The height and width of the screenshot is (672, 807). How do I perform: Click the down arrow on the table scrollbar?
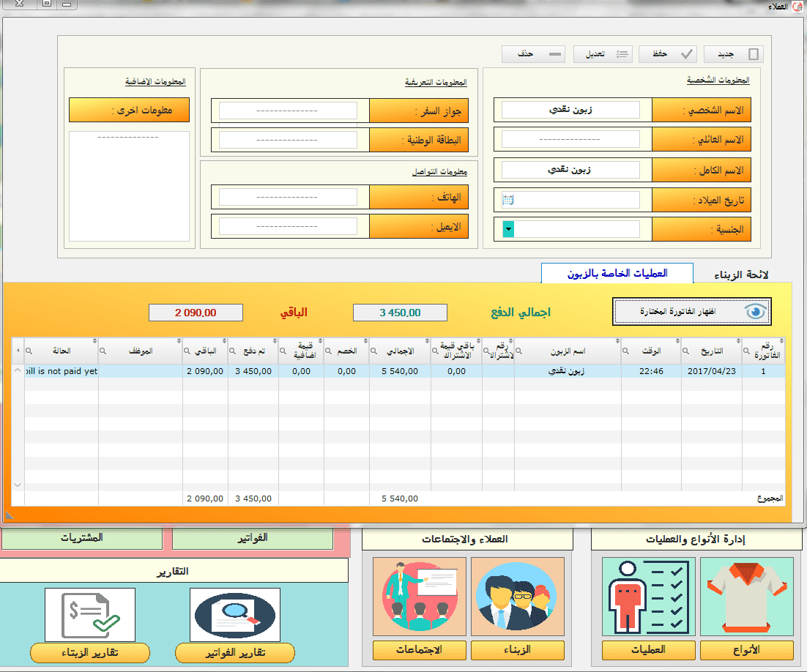16,484
